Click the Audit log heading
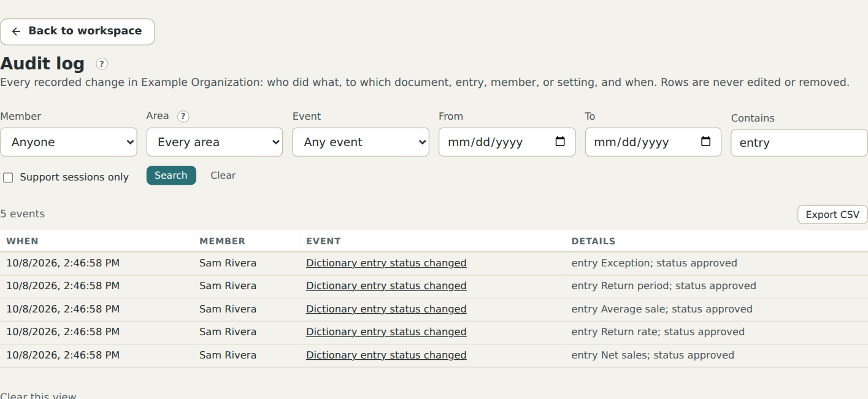The image size is (868, 399). (x=42, y=63)
